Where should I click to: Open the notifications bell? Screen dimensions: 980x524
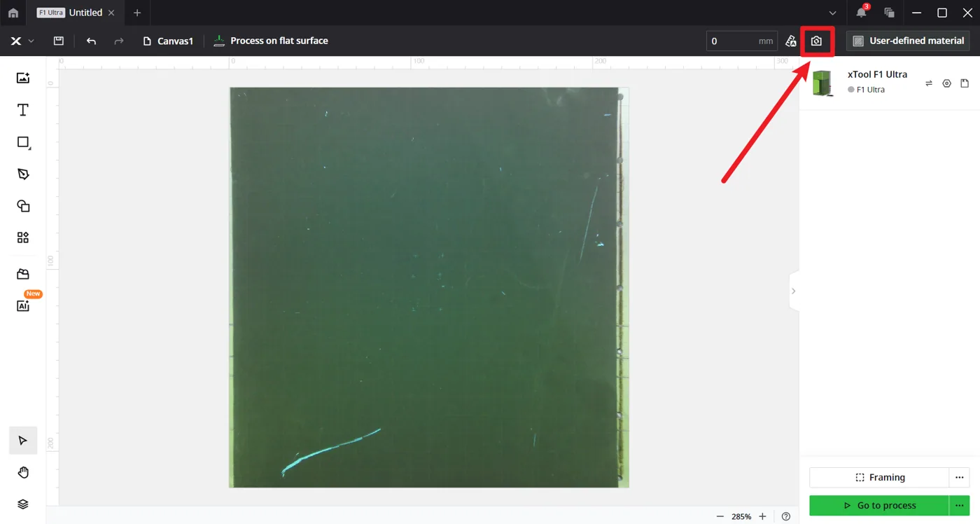[x=861, y=13]
